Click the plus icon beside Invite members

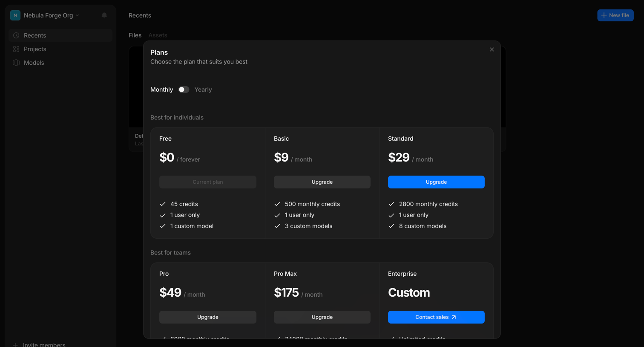click(x=15, y=345)
